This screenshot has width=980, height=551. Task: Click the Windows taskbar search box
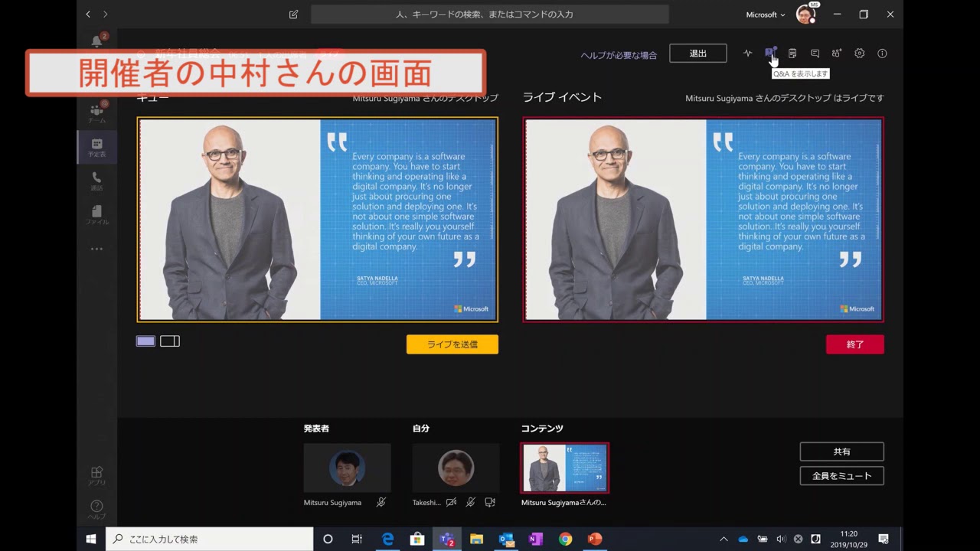[x=209, y=539]
